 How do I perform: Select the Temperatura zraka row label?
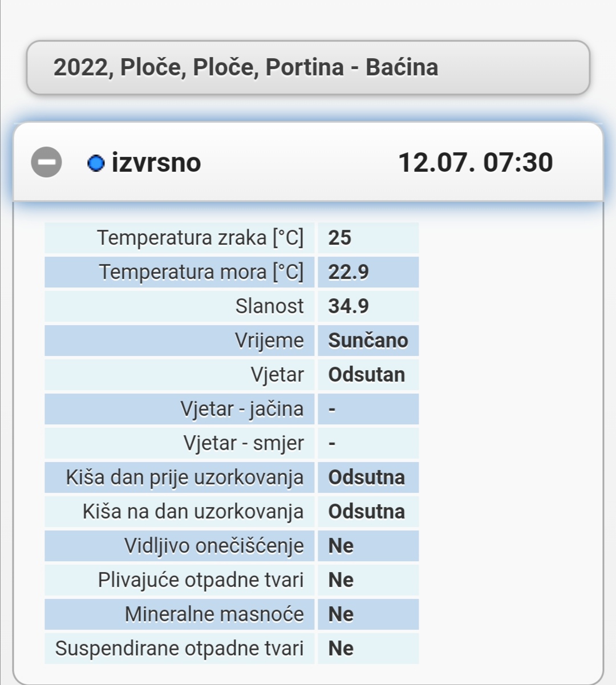(x=200, y=238)
